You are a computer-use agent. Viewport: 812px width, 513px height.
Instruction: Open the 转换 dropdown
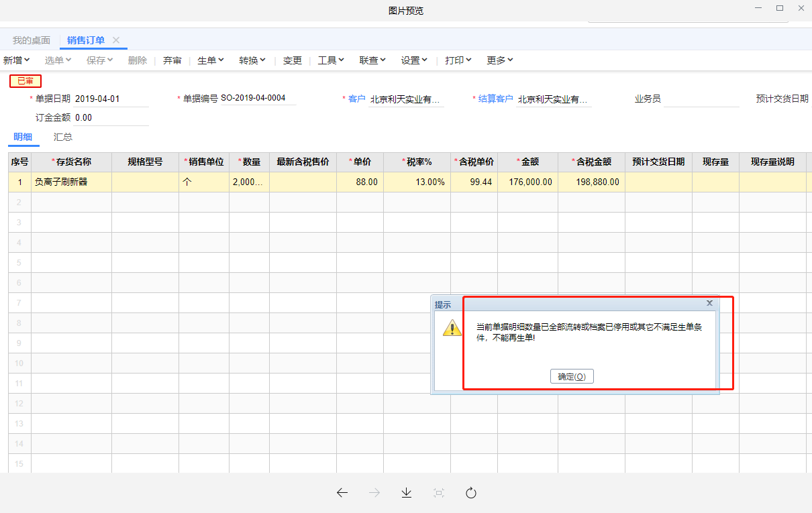click(x=252, y=60)
